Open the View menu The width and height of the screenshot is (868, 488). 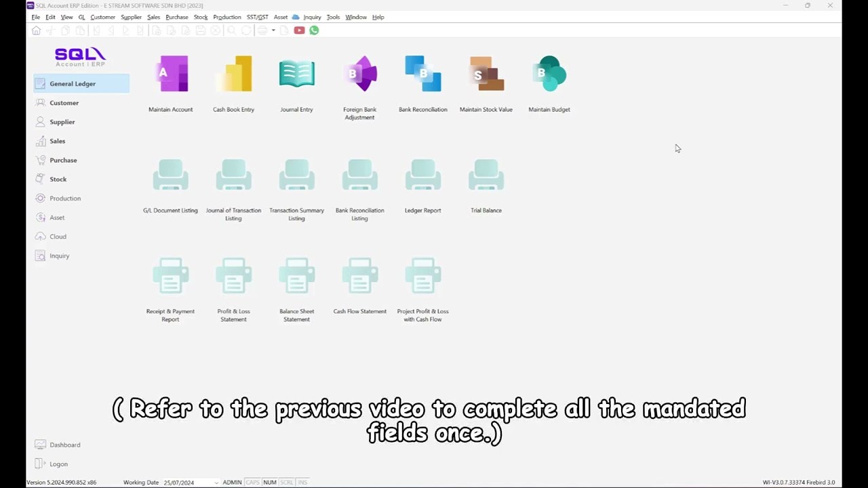pos(66,17)
